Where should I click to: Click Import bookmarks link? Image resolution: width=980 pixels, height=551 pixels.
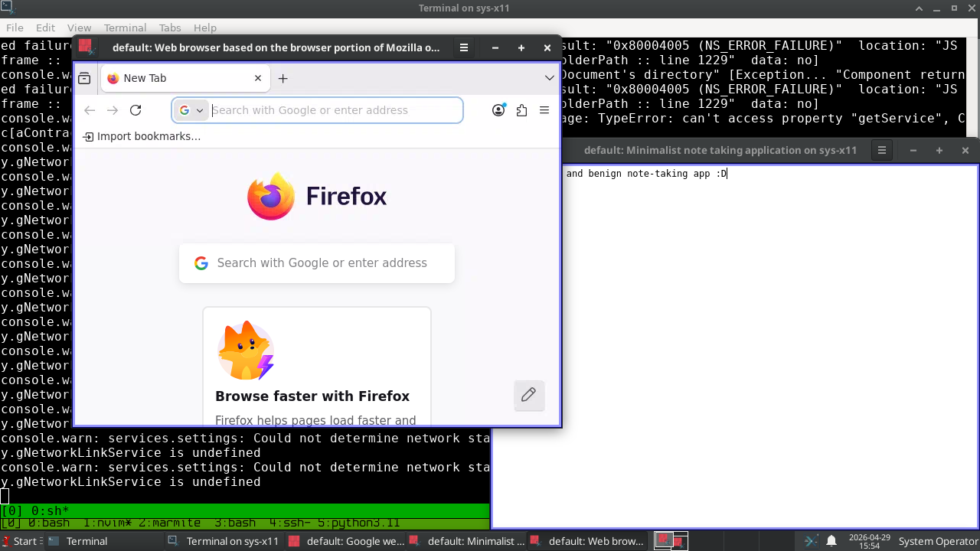tap(142, 136)
